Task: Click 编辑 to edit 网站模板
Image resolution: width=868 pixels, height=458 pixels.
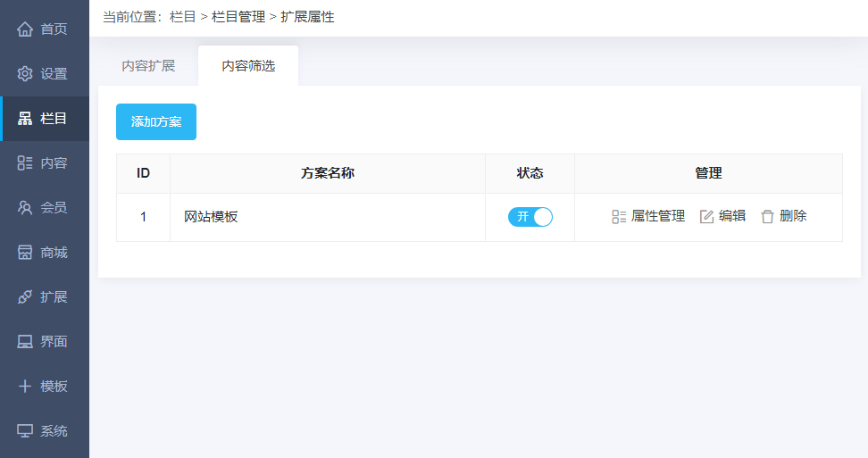Action: tap(722, 216)
